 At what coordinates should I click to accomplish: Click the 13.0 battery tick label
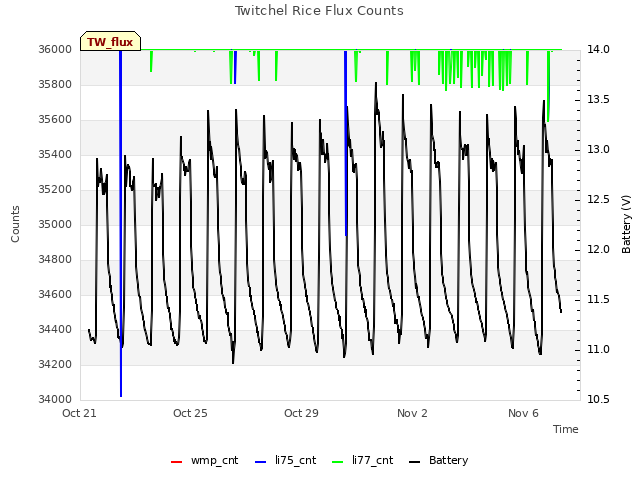click(598, 149)
